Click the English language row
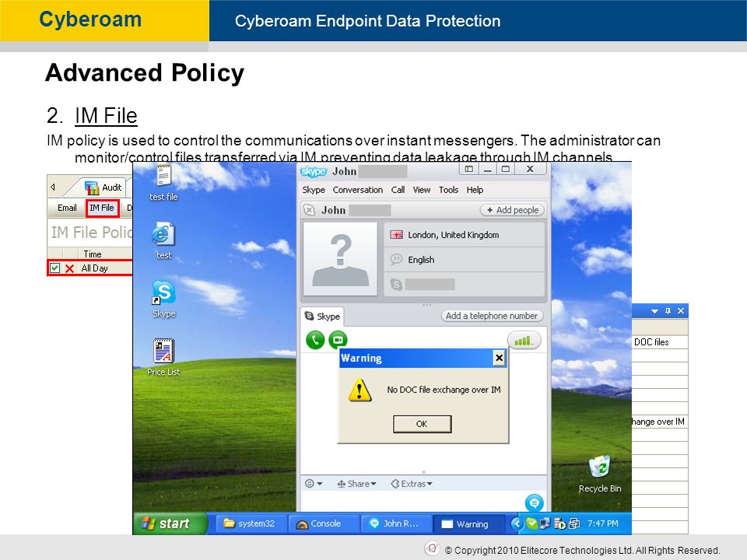The height and width of the screenshot is (560, 747). tap(464, 260)
